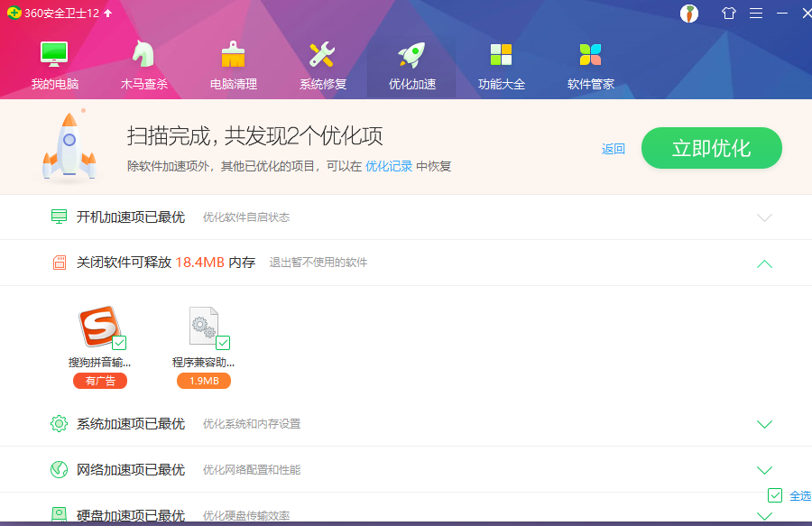812x526 pixels.
Task: Open 电脑清理 brush icon
Action: [234, 54]
